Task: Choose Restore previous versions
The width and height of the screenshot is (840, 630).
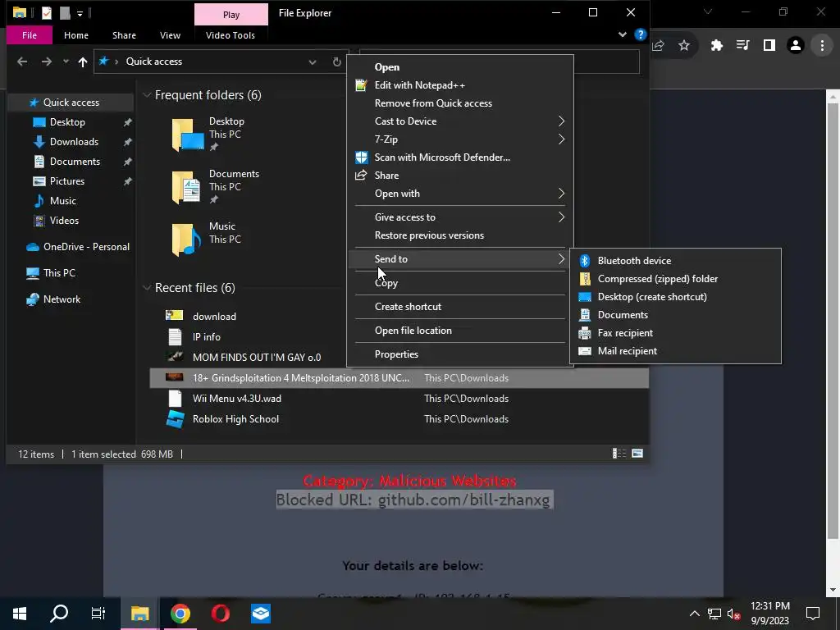Action: coord(459,235)
